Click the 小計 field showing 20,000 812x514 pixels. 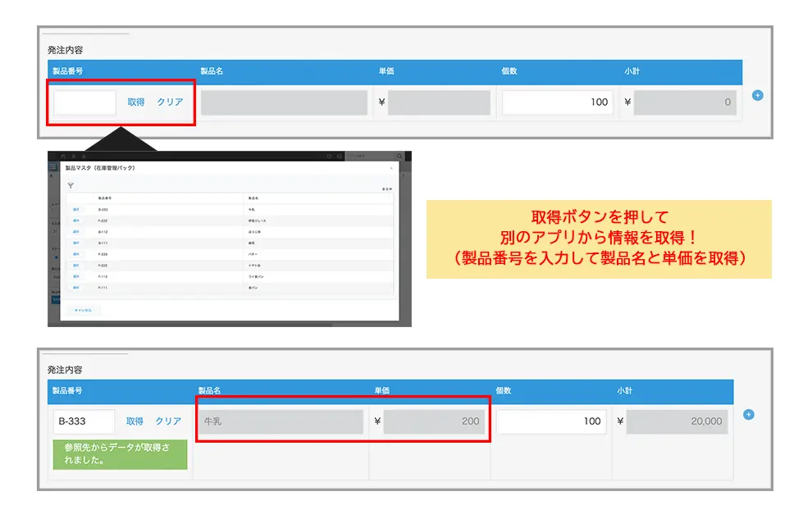click(679, 421)
